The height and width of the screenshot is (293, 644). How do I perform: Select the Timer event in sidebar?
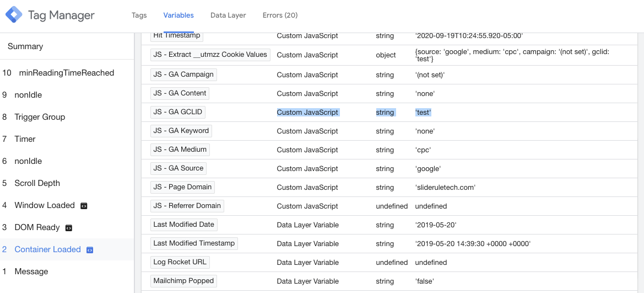(x=25, y=139)
